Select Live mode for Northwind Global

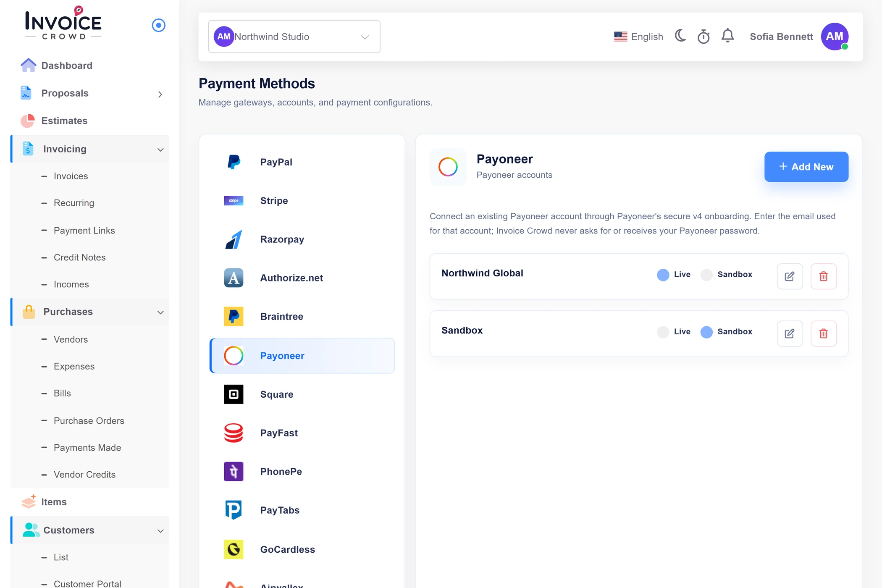[663, 275]
